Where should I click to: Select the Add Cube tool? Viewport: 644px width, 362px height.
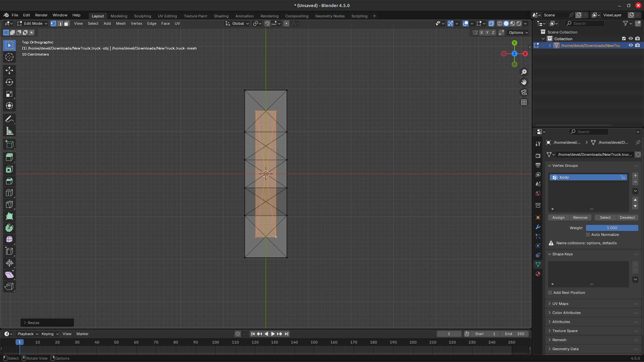point(9,144)
